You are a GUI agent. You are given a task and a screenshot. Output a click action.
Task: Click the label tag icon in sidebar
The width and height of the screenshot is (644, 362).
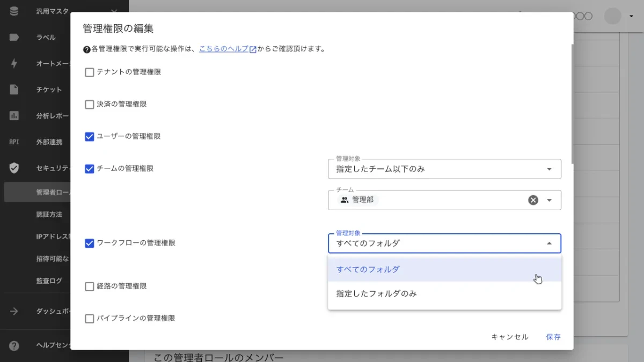14,38
